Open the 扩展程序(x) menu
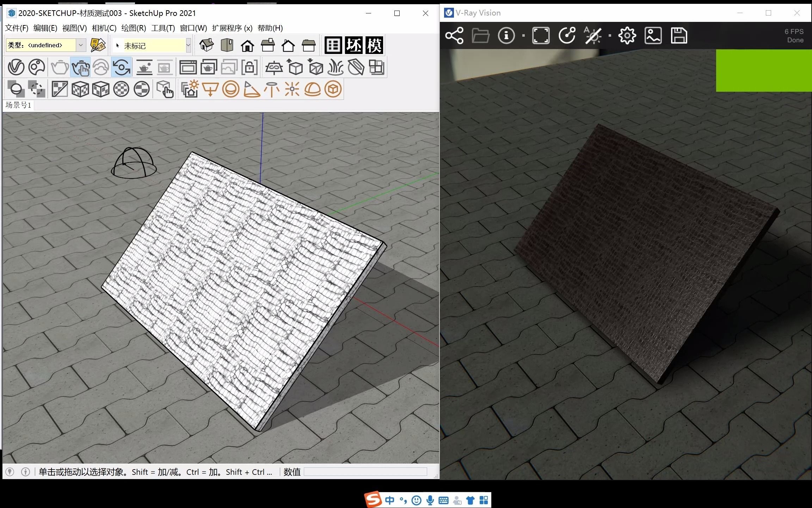812x508 pixels. (x=232, y=28)
